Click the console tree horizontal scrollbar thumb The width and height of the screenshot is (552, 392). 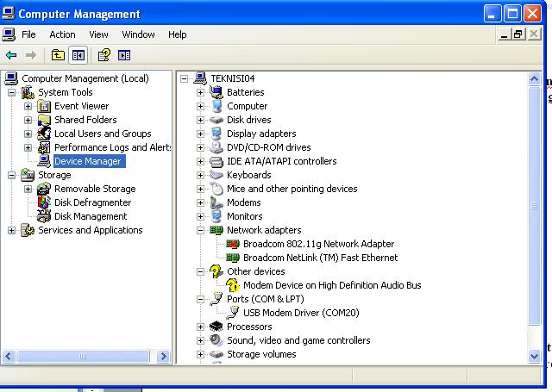[83, 357]
